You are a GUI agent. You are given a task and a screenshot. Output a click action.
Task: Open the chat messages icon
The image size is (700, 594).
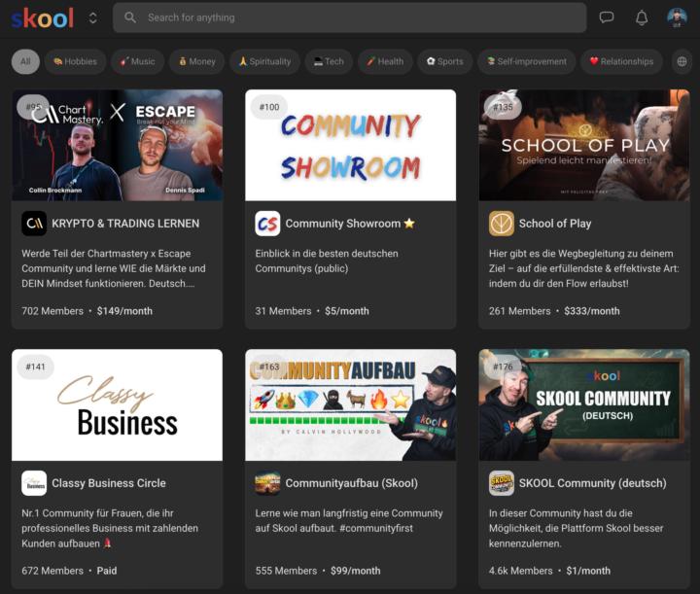pos(607,17)
